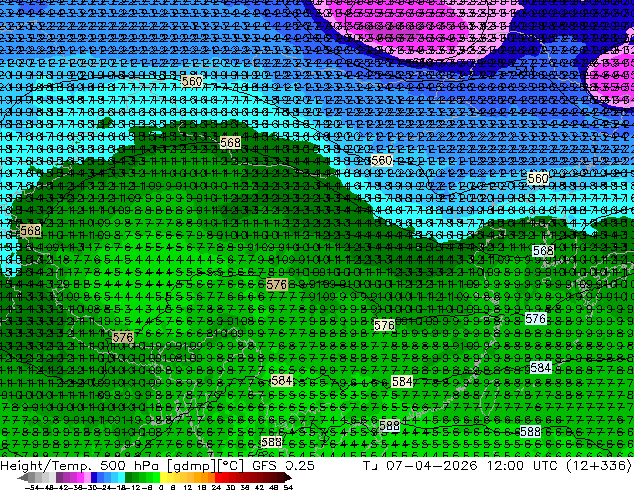
Task: Click the '(12+336)' forecast hour text
Action: coord(599,465)
